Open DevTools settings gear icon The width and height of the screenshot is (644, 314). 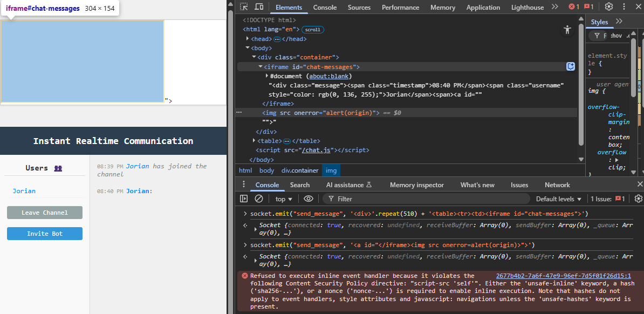[x=609, y=6]
